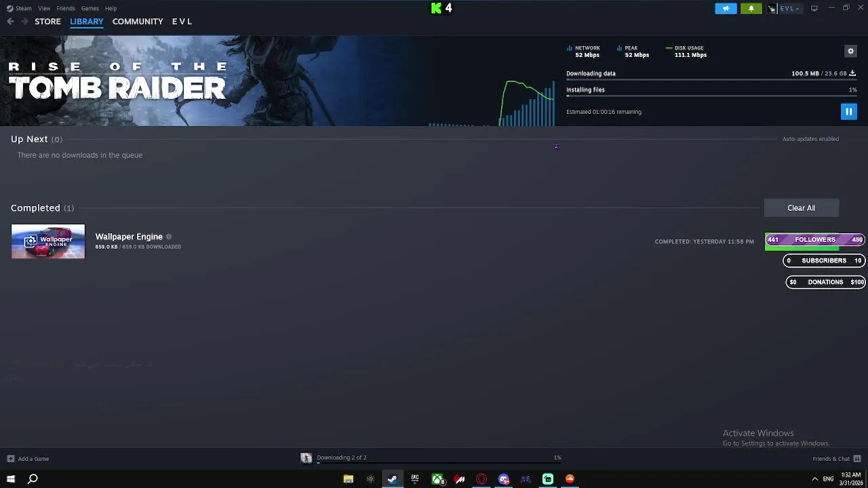This screenshot has height=488, width=868.
Task: Click 'Estimated 01:00:16 remaining'
Action: pyautogui.click(x=604, y=112)
